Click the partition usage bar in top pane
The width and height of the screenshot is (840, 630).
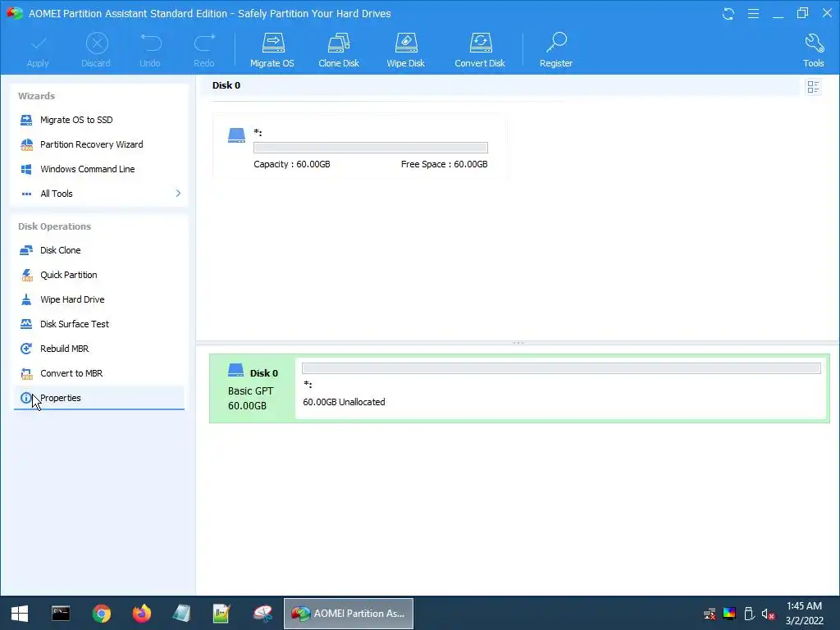(x=371, y=148)
